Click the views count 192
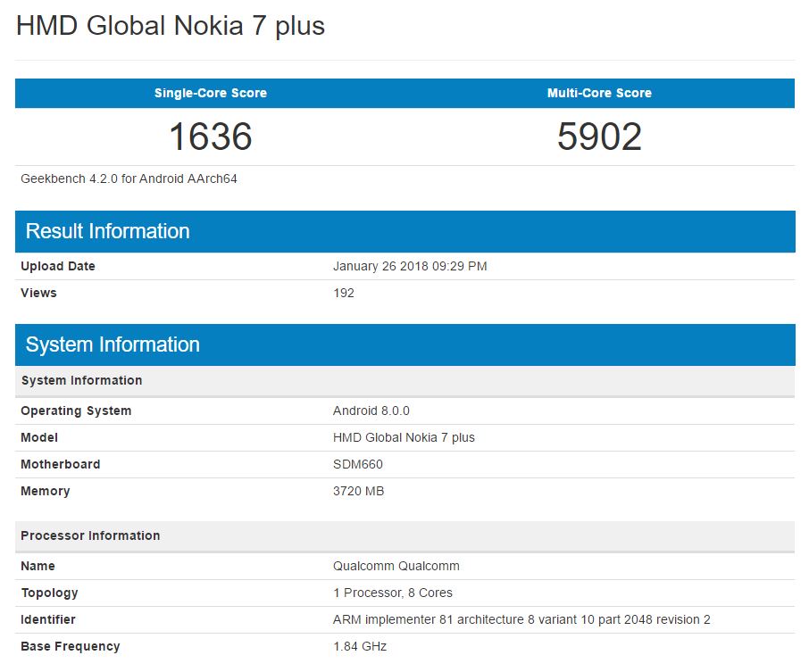This screenshot has width=809, height=672. coord(344,293)
